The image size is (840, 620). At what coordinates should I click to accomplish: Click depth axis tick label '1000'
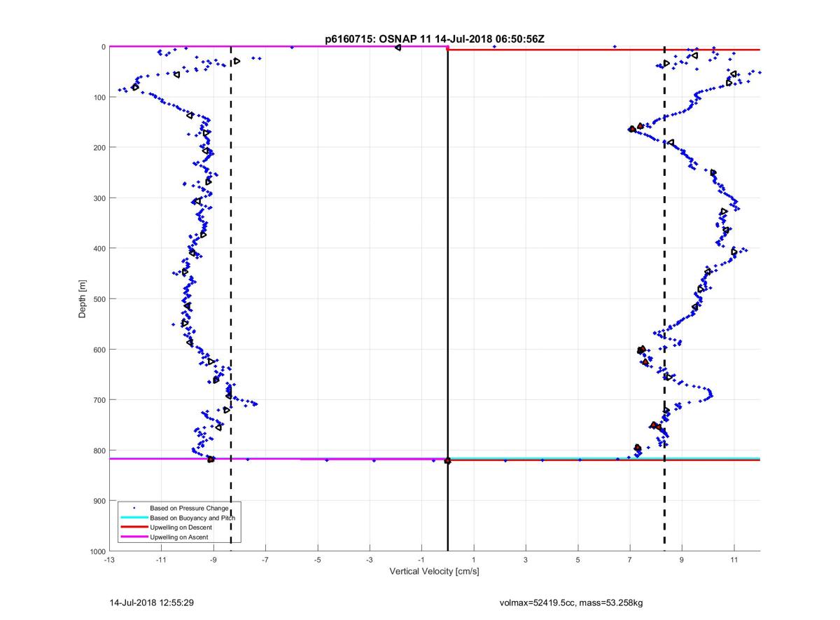[x=97, y=552]
